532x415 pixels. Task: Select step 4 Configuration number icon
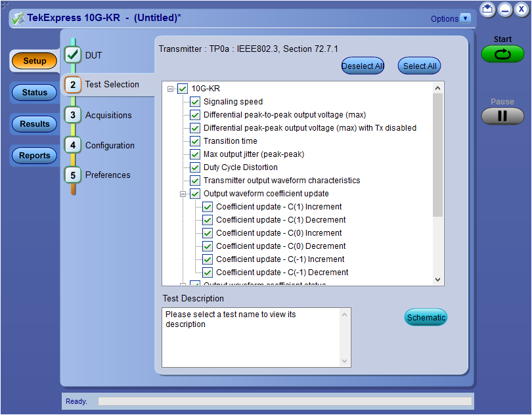[73, 145]
